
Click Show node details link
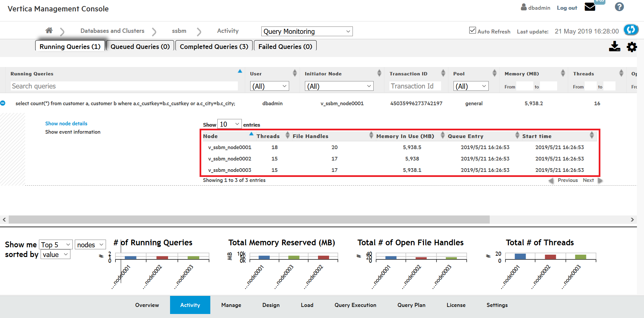pos(66,124)
